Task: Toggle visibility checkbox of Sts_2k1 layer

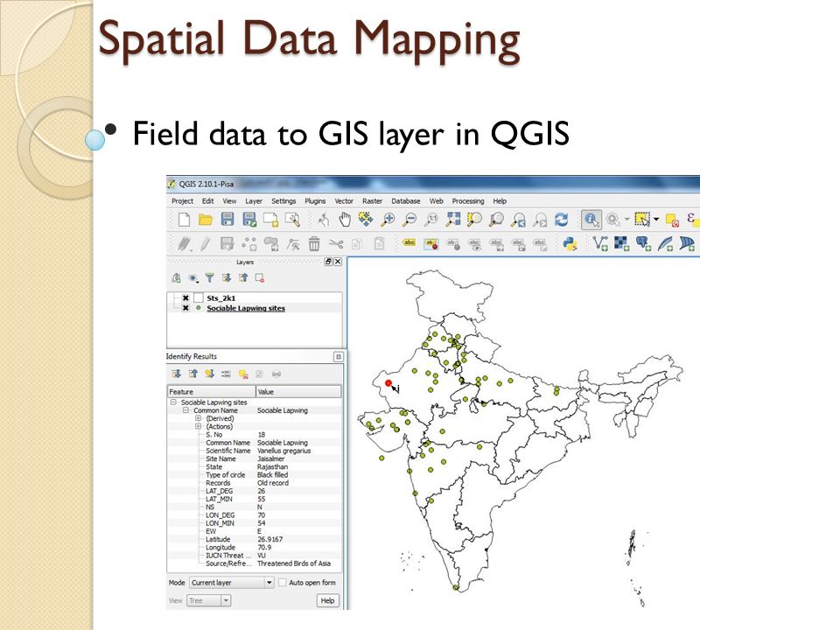Action: [185, 297]
